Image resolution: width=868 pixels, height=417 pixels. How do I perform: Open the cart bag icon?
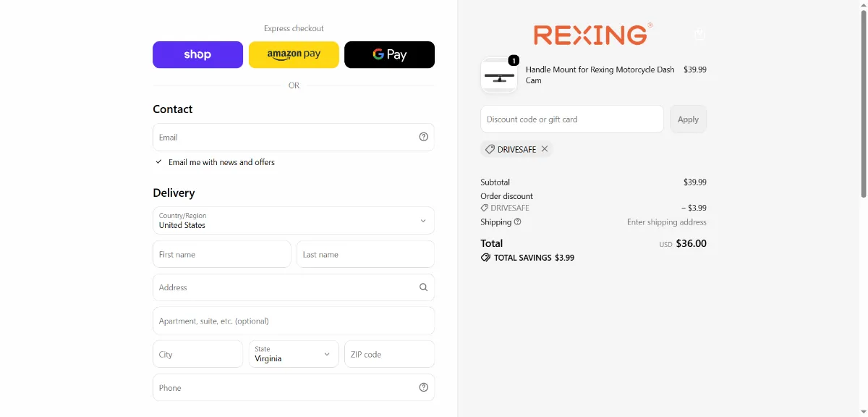(x=699, y=34)
